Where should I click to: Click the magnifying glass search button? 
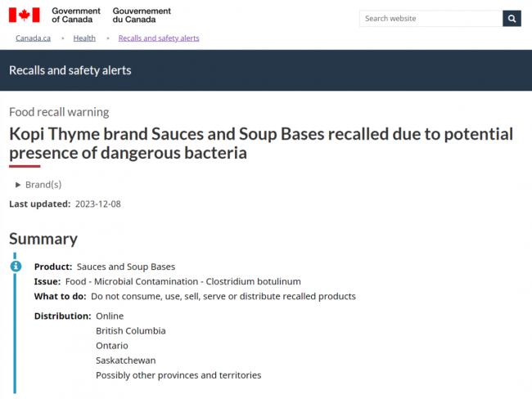coord(512,18)
